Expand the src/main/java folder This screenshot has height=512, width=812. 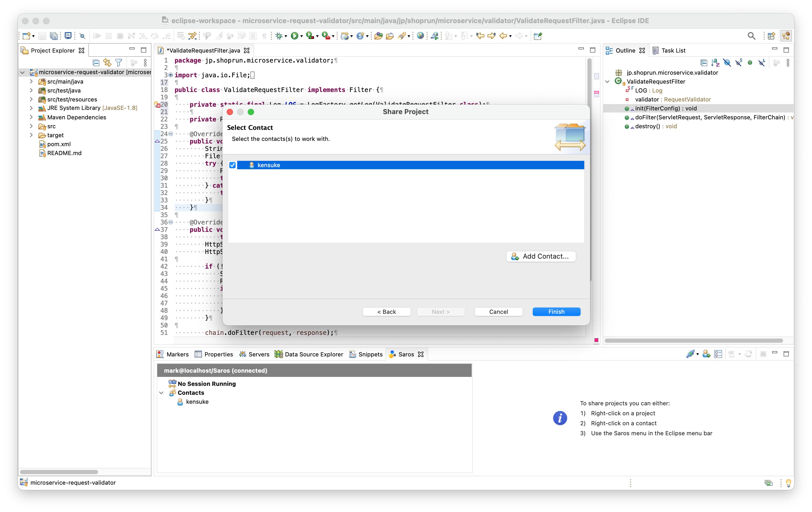point(31,81)
